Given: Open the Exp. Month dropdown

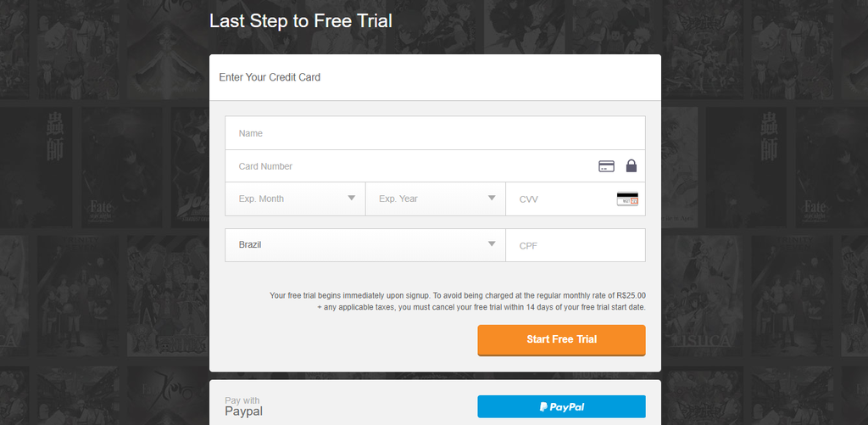Looking at the screenshot, I should (x=295, y=199).
